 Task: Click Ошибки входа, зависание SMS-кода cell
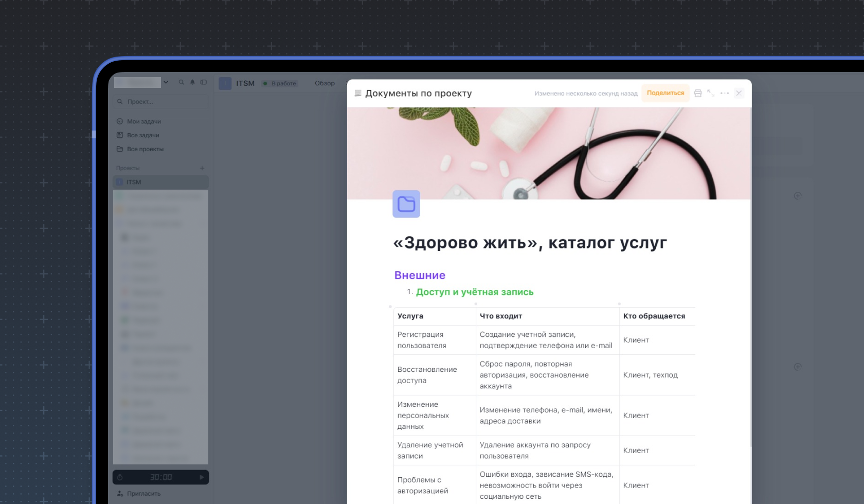click(x=548, y=485)
